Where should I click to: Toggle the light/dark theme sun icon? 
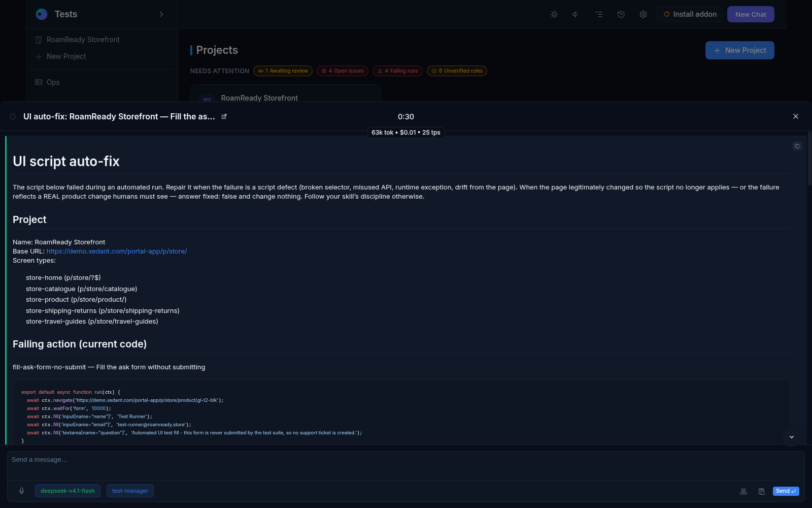click(x=554, y=14)
